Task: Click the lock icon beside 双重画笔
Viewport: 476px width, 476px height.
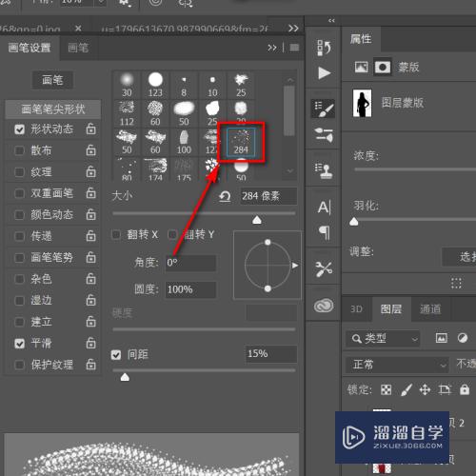Action: coord(90,192)
